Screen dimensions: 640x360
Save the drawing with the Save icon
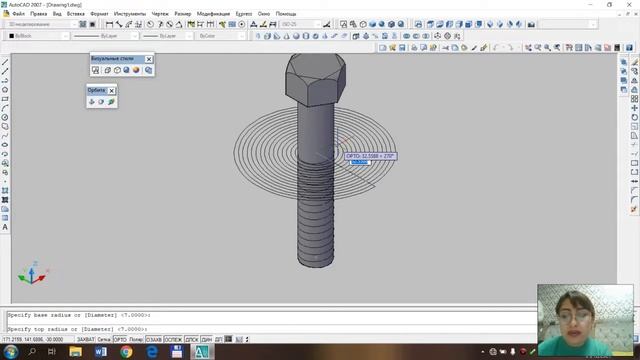point(402,48)
